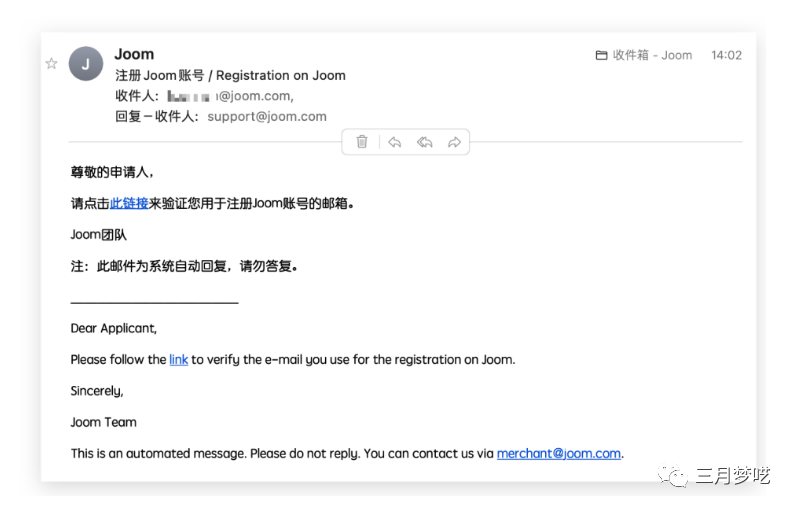Open the Chinese 此链接 verification link
The image size is (796, 510).
coord(129,203)
